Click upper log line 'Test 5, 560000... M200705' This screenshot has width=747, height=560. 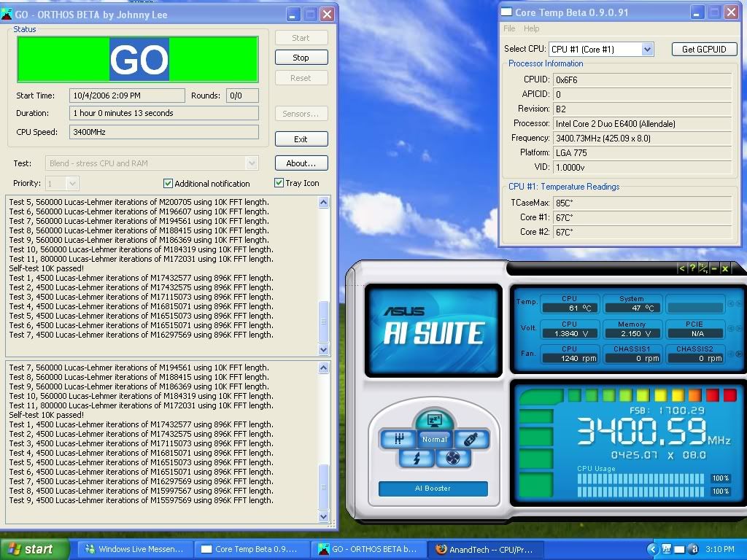(139, 202)
